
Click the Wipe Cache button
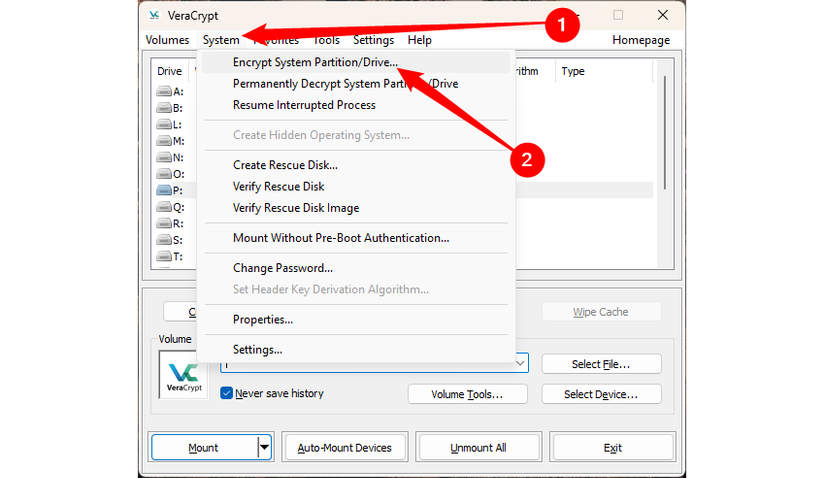point(601,312)
